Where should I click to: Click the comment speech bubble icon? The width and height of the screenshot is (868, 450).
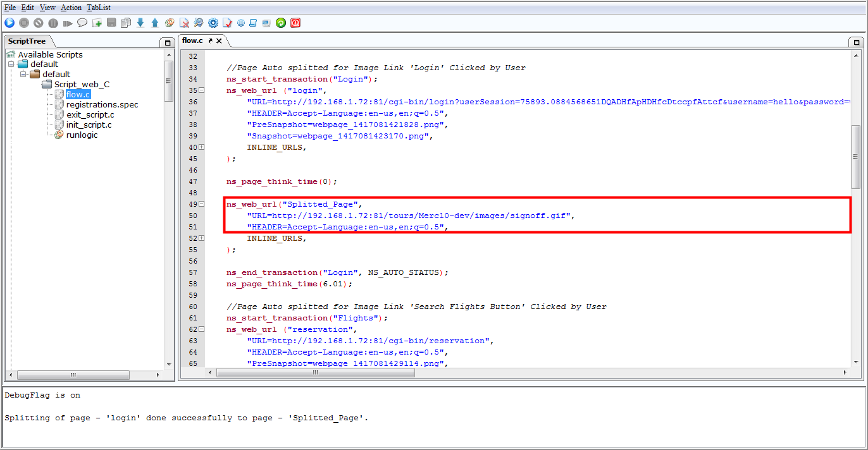[82, 23]
